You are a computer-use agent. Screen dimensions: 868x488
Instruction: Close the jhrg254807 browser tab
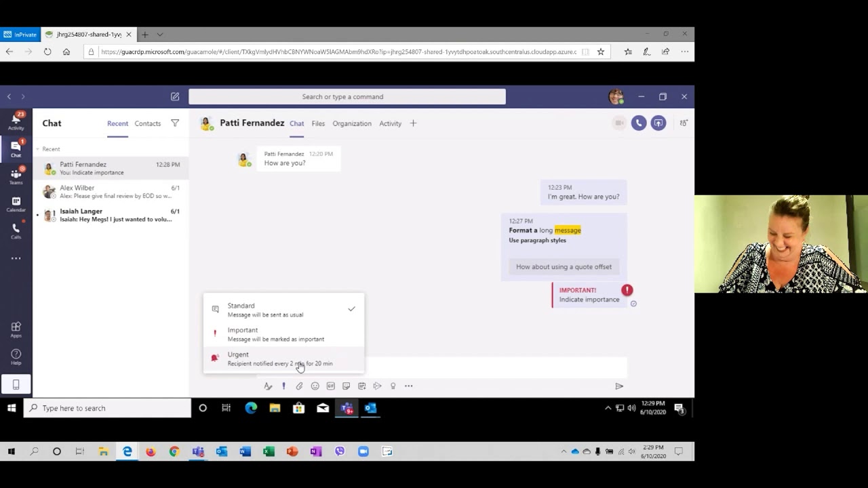point(128,35)
